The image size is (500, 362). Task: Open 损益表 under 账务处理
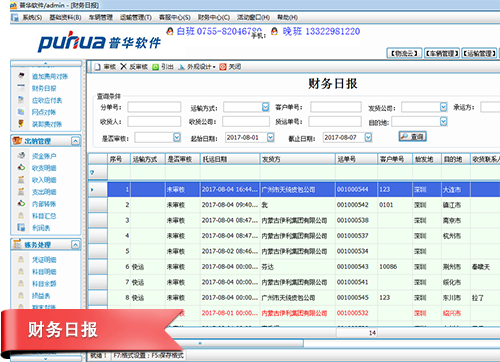41,295
